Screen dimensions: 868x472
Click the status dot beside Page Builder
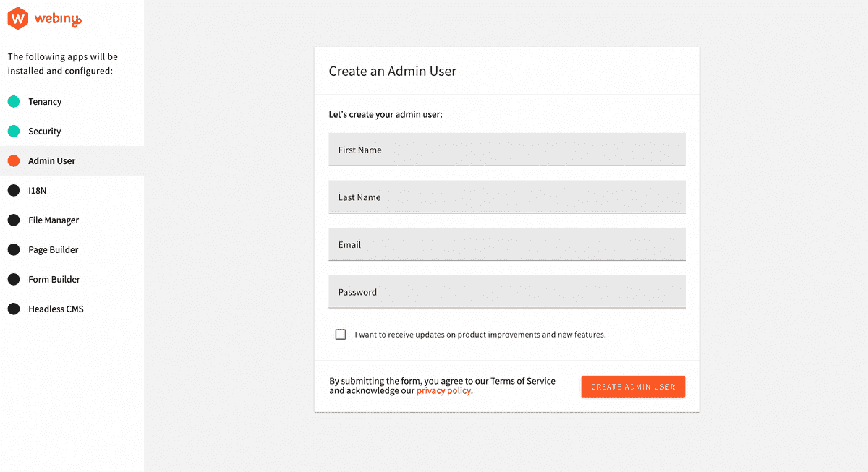pos(14,249)
